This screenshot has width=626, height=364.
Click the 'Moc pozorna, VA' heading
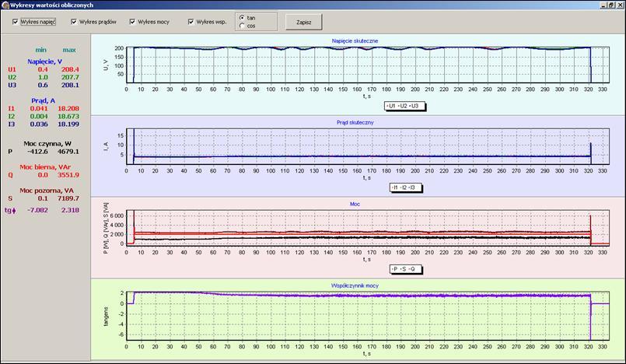click(47, 191)
